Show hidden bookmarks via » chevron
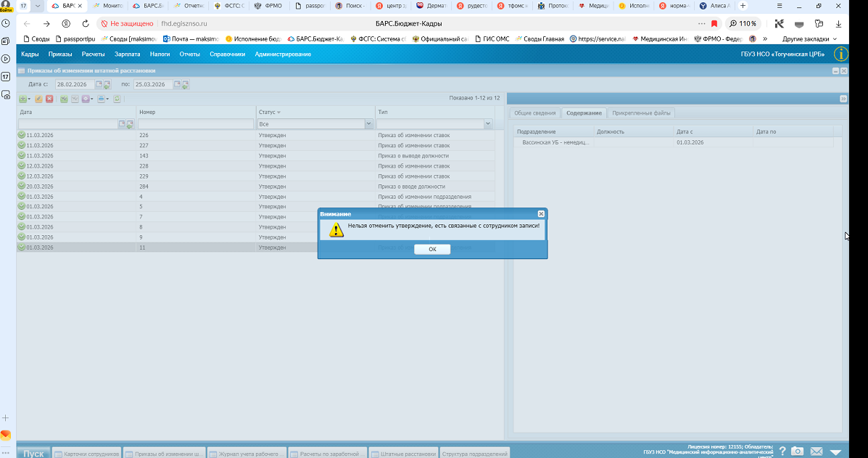The height and width of the screenshot is (458, 868). [x=765, y=39]
